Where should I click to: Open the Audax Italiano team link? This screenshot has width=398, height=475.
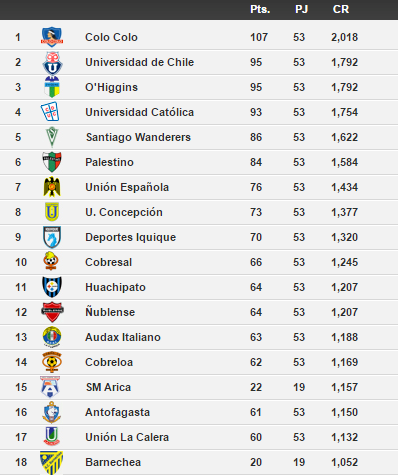tap(123, 337)
